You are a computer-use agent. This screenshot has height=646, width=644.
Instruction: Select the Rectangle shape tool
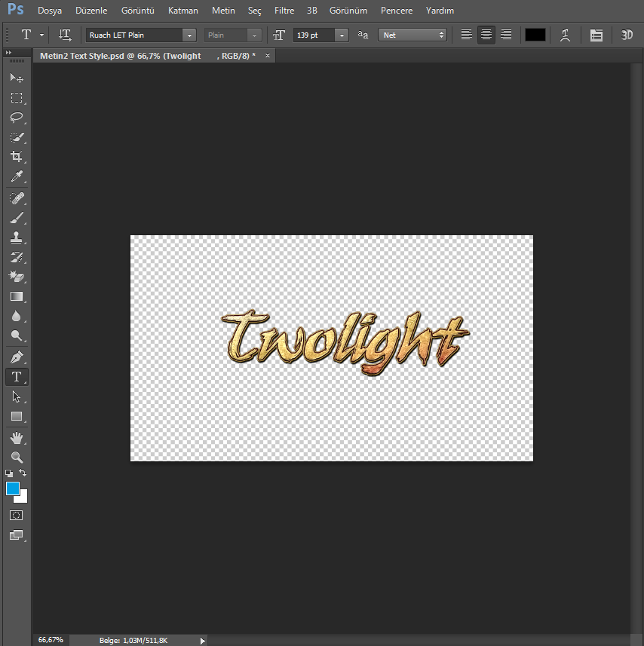coord(17,416)
